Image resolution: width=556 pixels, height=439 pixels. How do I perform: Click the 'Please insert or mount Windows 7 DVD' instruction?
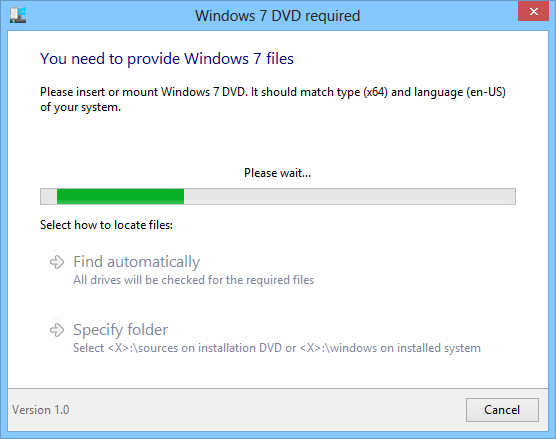point(143,92)
